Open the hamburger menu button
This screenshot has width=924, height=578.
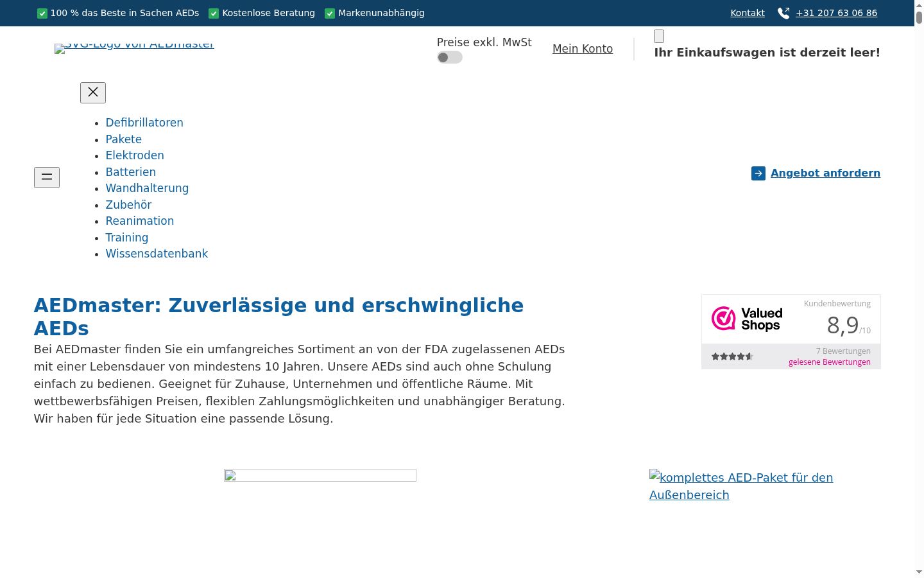tap(47, 177)
